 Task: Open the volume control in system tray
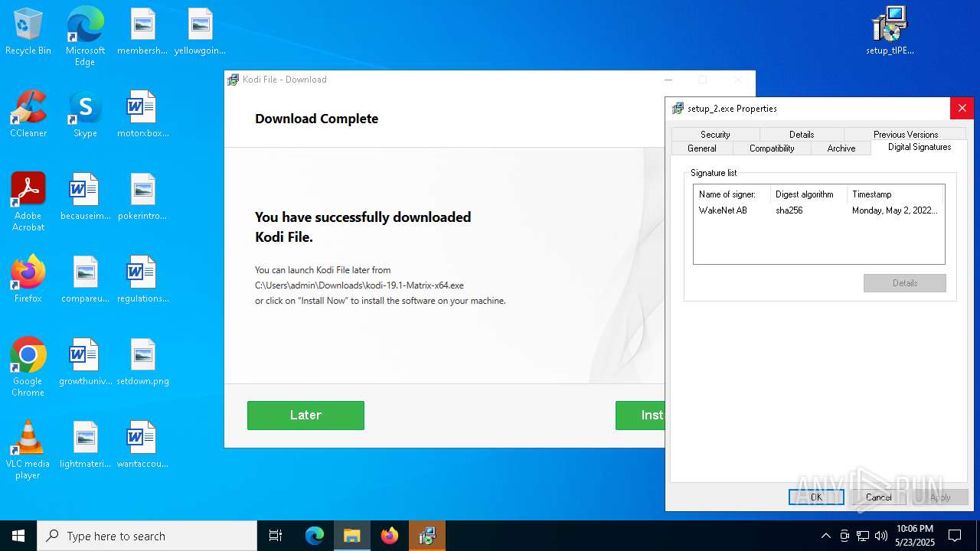(x=881, y=536)
